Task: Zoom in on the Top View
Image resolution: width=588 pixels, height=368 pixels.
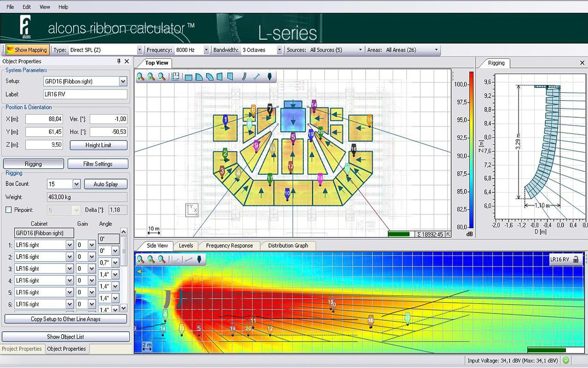Action: click(141, 77)
